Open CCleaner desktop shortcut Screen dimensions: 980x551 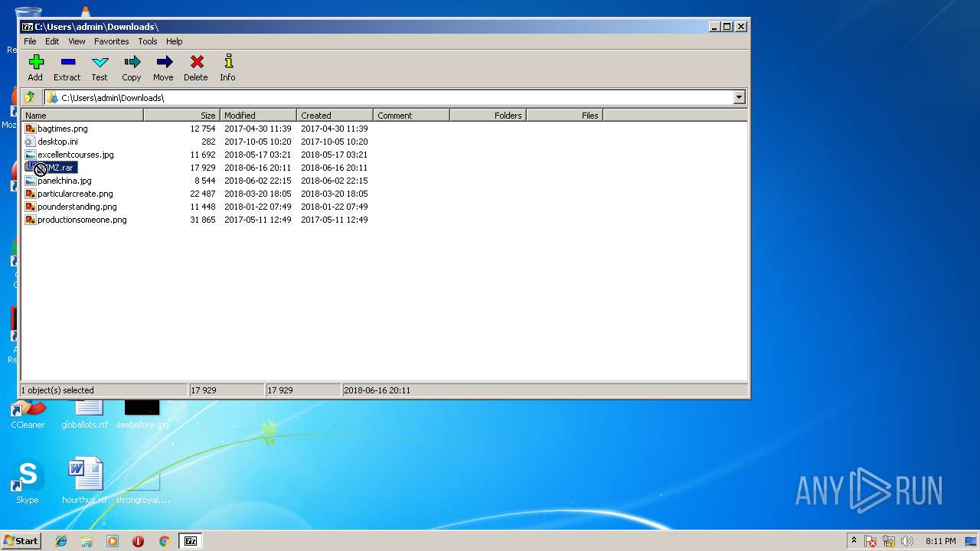pos(28,414)
